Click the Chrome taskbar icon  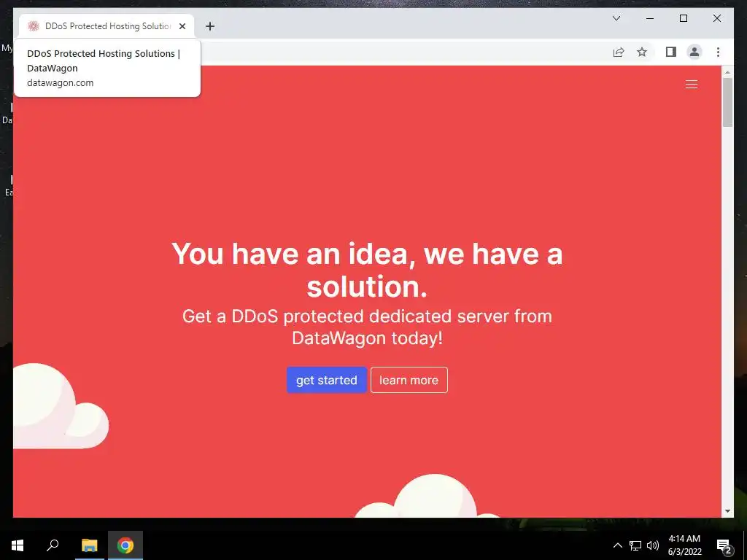coord(125,545)
